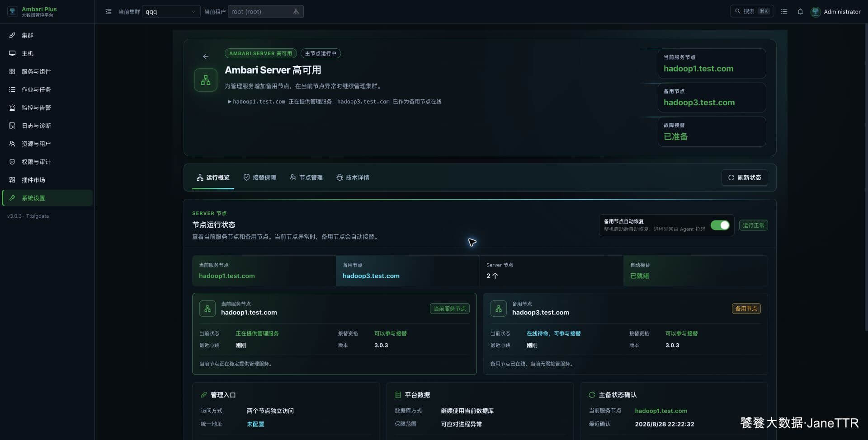Click 正在提供管理服务 status text

click(257, 333)
